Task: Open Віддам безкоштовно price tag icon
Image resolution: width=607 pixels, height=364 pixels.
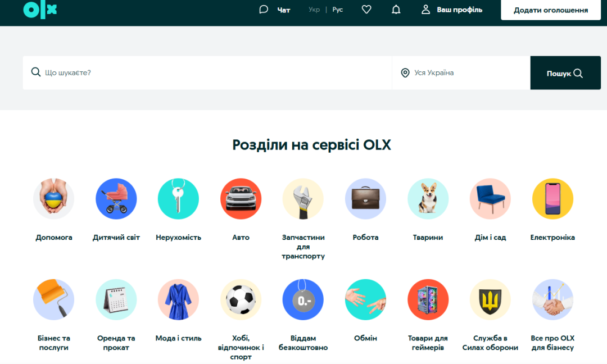Action: tap(303, 299)
